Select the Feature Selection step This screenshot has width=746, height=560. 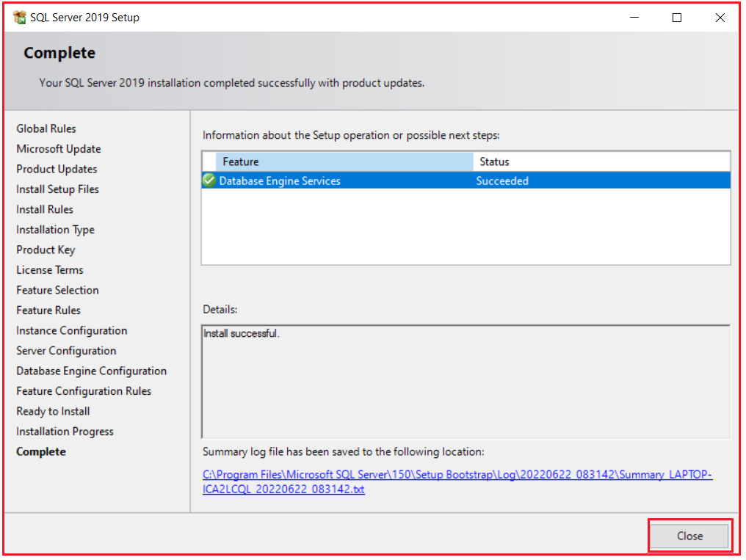pyautogui.click(x=57, y=290)
